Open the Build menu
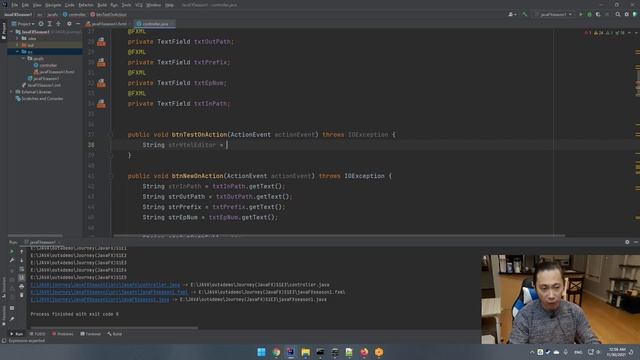 pos(102,5)
